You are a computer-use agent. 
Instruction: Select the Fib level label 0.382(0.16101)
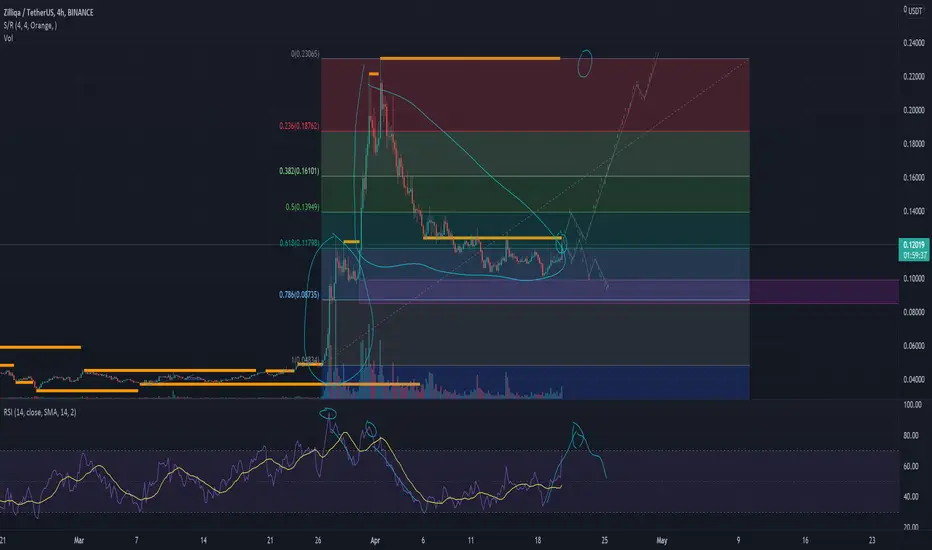[x=299, y=171]
